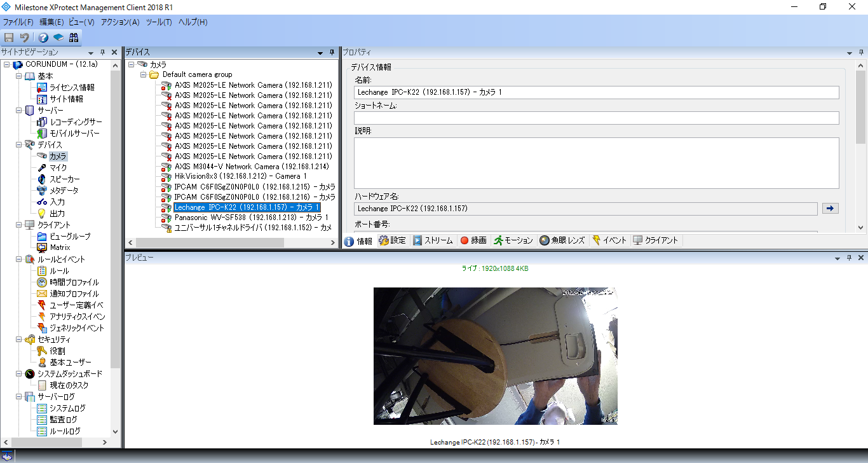Click the アナリティクスイベント icon

click(x=42, y=317)
